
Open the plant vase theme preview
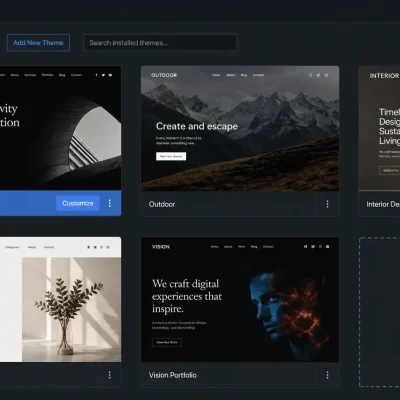pyautogui.click(x=60, y=299)
